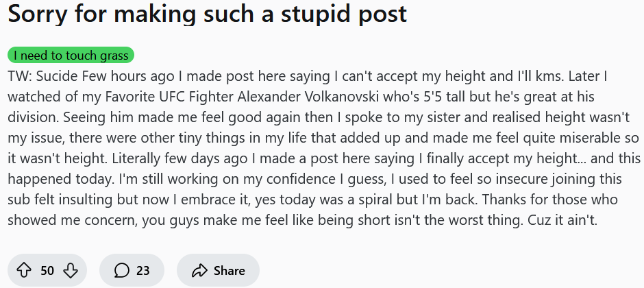Upvote the post with the up arrow
This screenshot has width=644, height=288.
point(23,270)
